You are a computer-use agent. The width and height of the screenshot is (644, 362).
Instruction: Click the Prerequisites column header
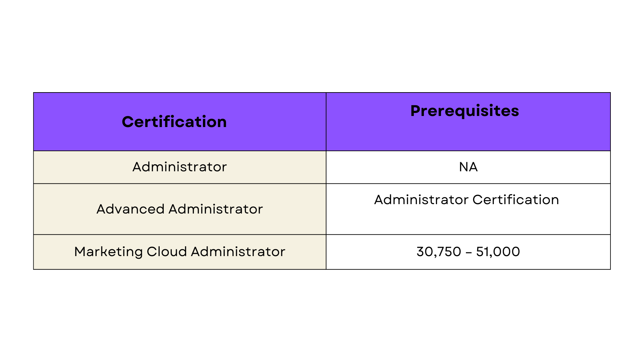[465, 111]
